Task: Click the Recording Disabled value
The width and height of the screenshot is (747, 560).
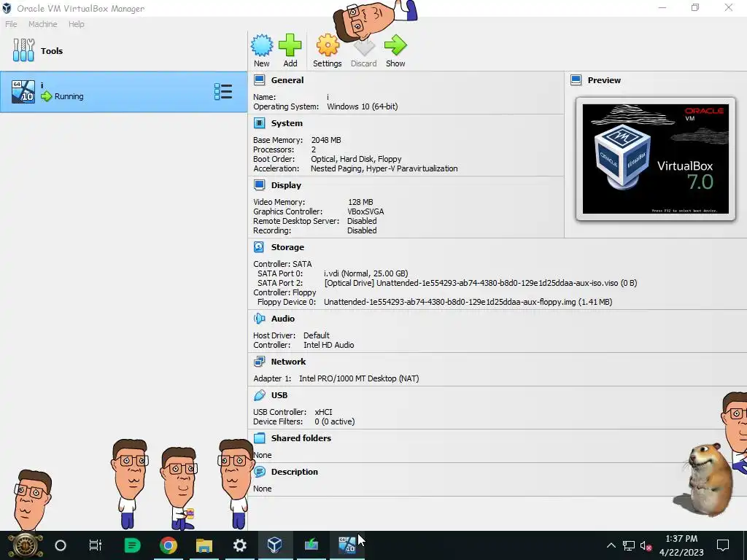Action: tap(362, 230)
